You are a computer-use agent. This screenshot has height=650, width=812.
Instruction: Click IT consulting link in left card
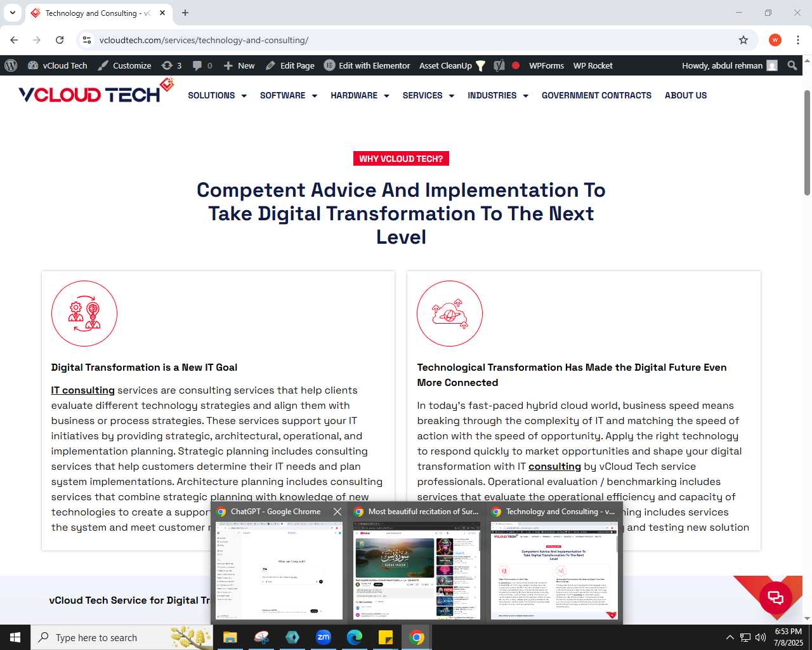[83, 390]
